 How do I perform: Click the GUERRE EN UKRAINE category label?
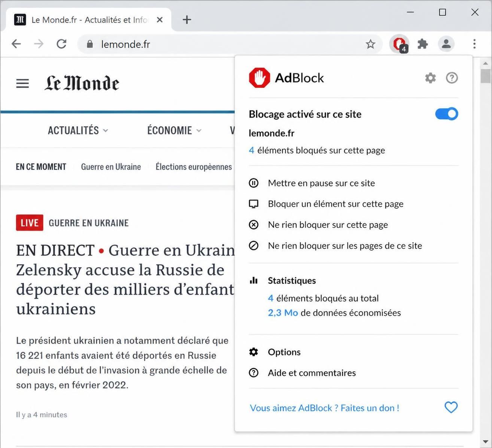click(x=89, y=223)
